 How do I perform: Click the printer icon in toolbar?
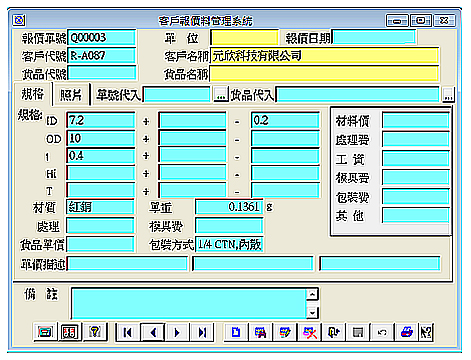[406, 332]
